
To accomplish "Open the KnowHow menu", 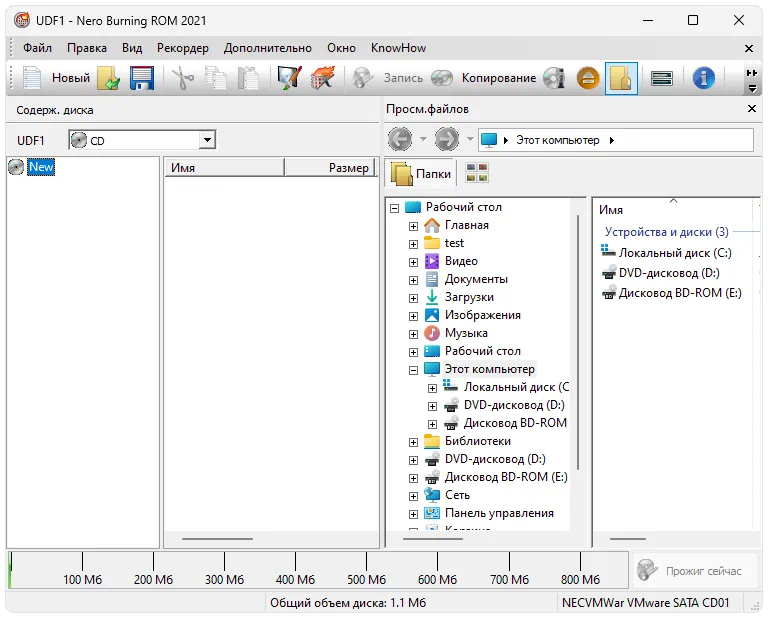I will click(398, 48).
